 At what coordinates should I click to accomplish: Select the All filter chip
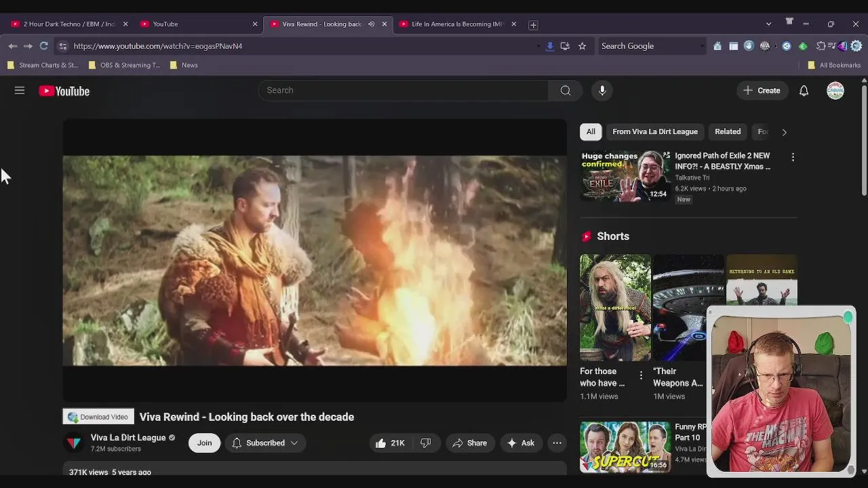pyautogui.click(x=591, y=132)
